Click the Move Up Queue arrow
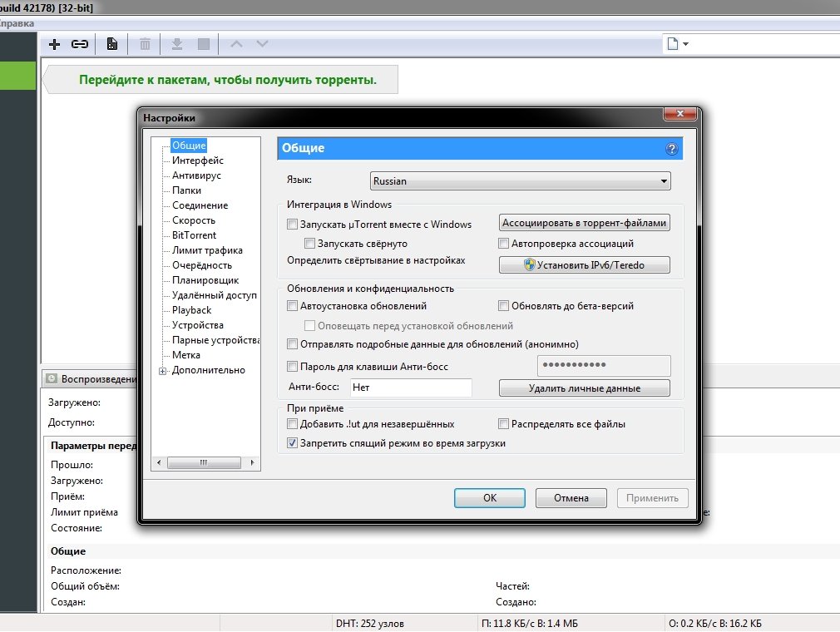Screen dimensions: 840x632 (x=236, y=44)
